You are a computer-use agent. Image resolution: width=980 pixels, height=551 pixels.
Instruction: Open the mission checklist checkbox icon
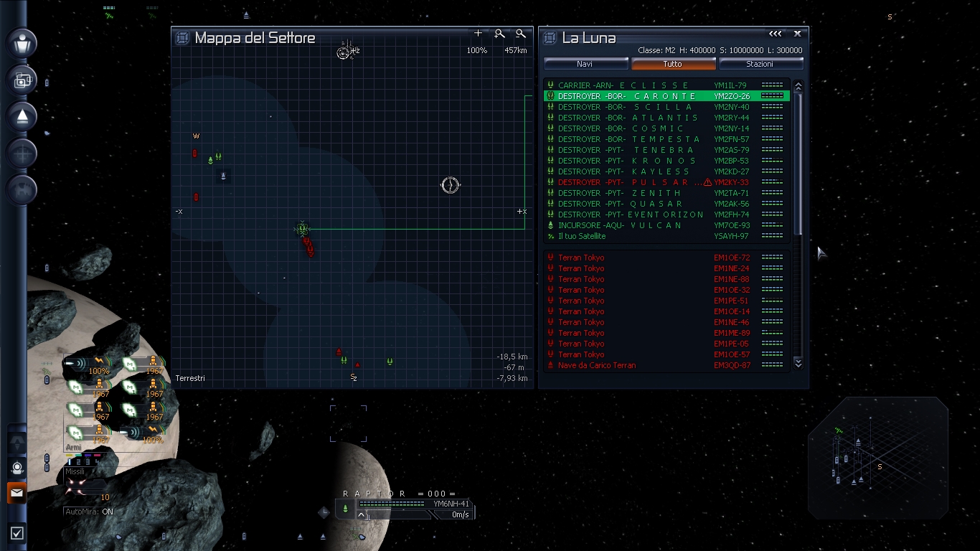[x=17, y=533]
